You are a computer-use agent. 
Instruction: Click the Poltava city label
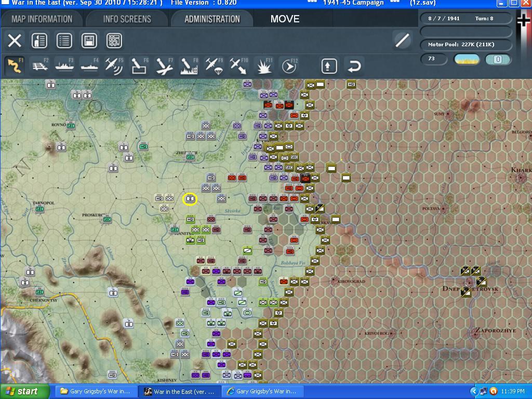pyautogui.click(x=431, y=209)
